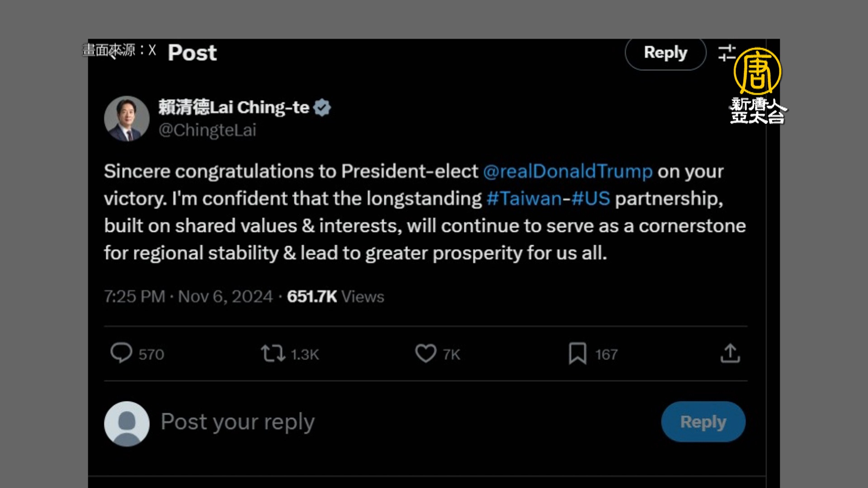The width and height of the screenshot is (868, 488).
Task: Click the default user avatar beside reply box
Action: 127,424
